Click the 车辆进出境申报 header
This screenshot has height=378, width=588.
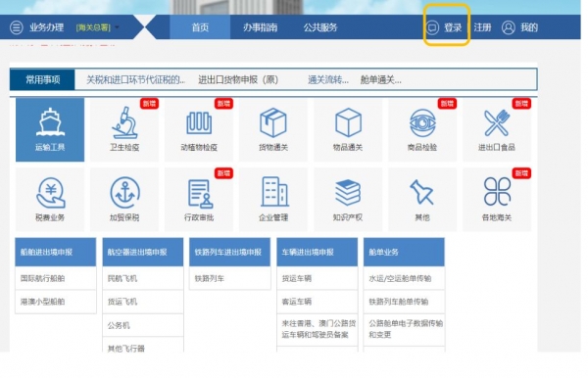tap(318, 252)
